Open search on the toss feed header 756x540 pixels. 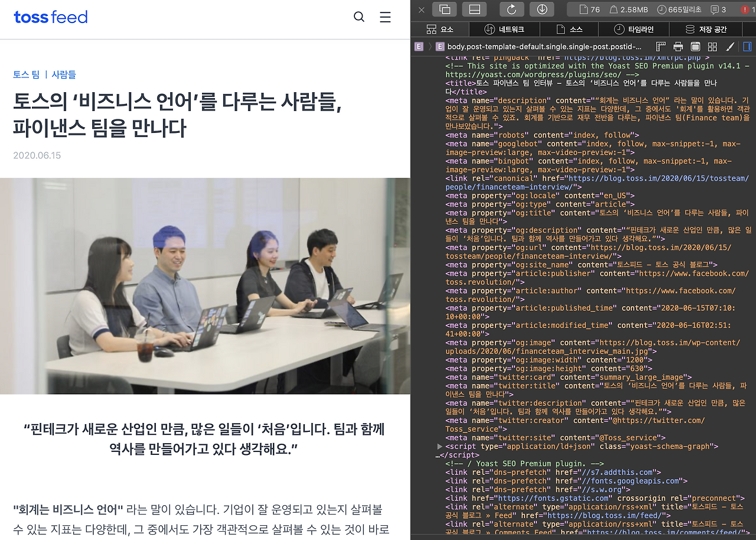[x=359, y=17]
